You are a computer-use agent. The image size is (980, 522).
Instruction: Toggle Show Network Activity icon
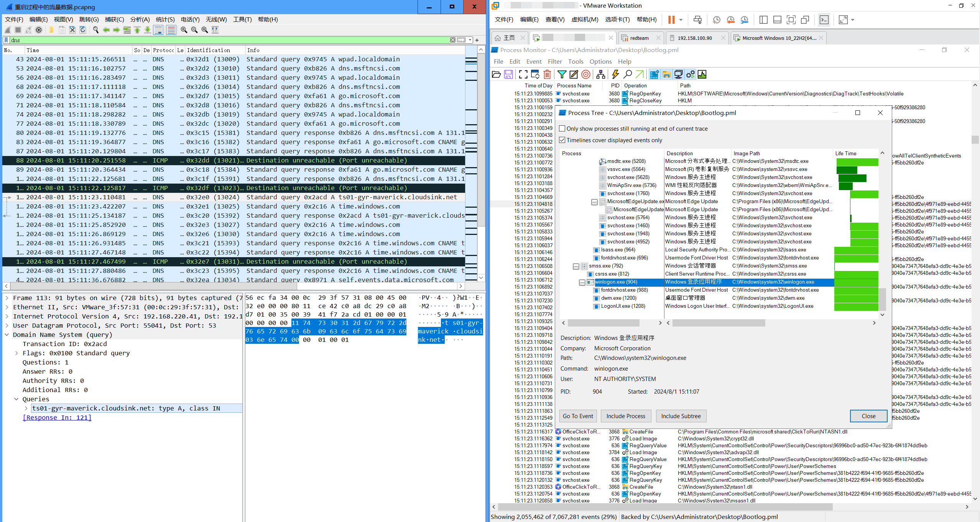coord(678,74)
